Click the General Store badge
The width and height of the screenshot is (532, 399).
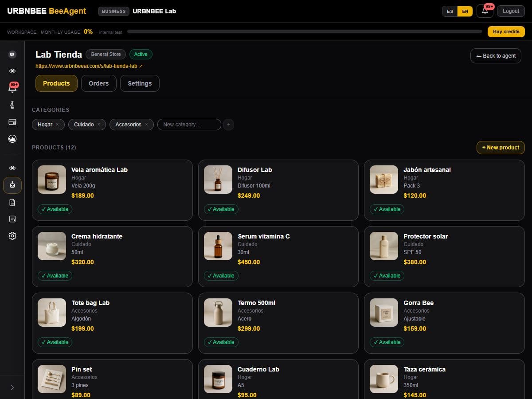pyautogui.click(x=106, y=54)
